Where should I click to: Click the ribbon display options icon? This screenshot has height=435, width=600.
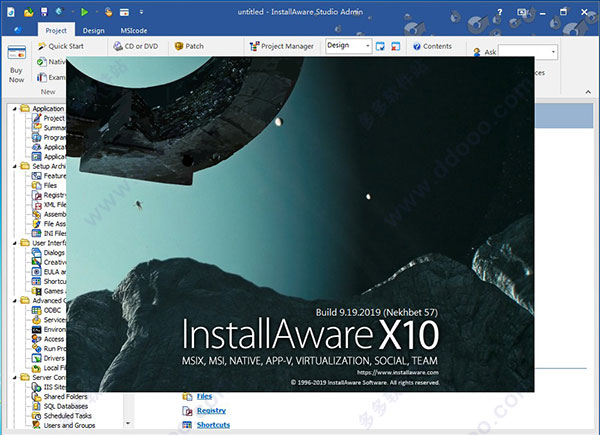[522, 12]
